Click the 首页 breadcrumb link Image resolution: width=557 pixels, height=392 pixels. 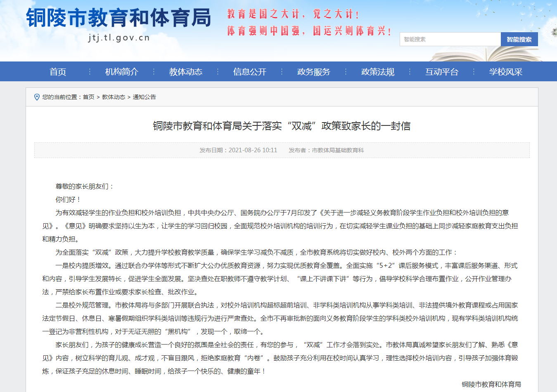[x=89, y=97]
